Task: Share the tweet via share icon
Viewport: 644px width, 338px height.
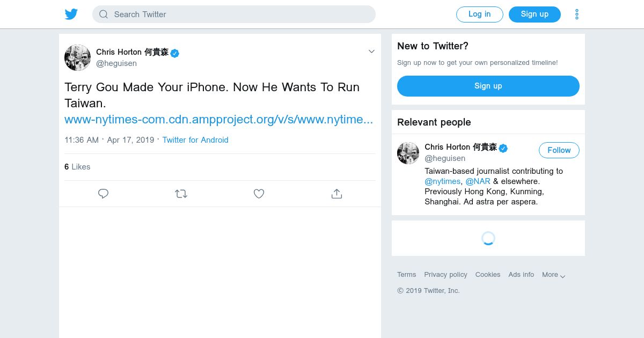Action: [x=336, y=194]
